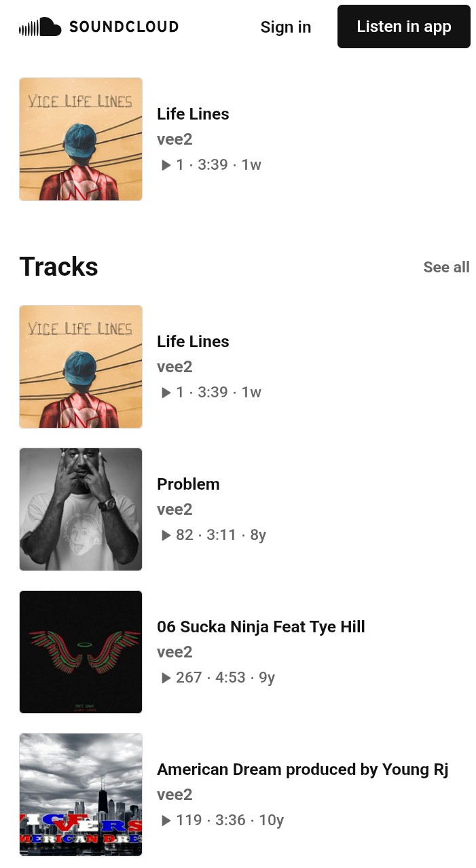This screenshot has height=868, width=476.
Task: Visit vee2 artist under Problem track
Action: pos(175,509)
